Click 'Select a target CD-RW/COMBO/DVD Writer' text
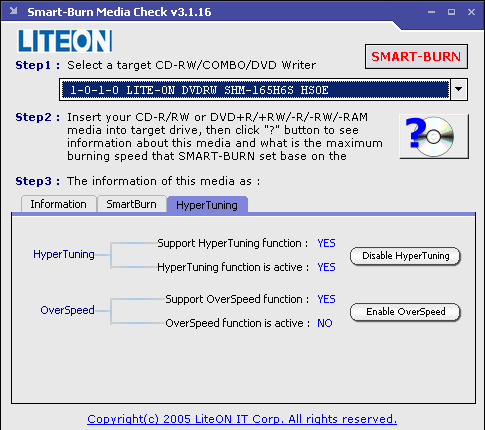Screen dimensions: 485x430 click(191, 65)
